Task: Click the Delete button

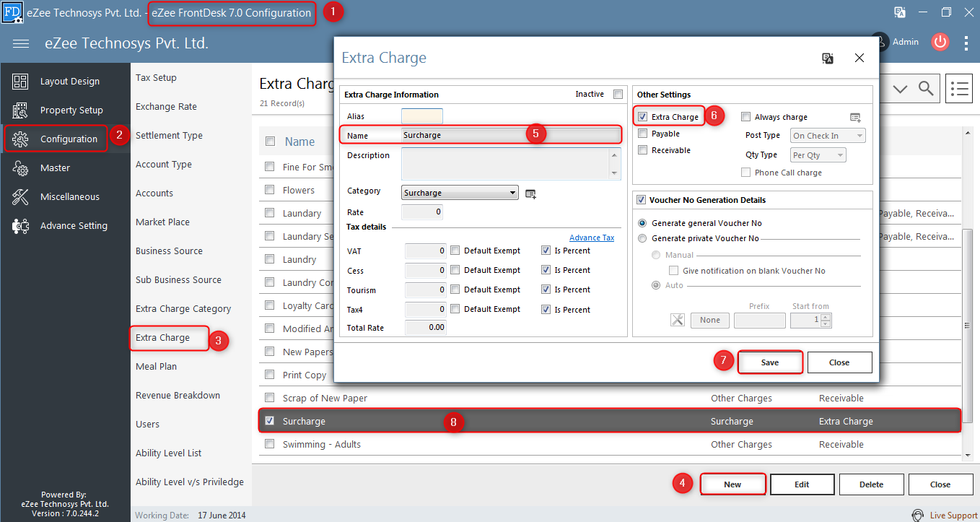Action: tap(871, 484)
